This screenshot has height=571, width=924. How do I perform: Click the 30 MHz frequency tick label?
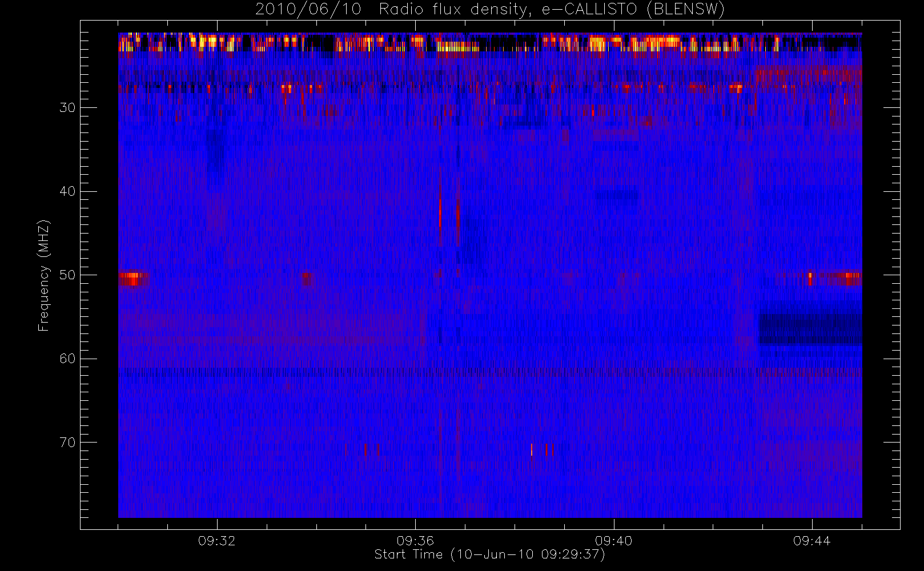tap(67, 107)
